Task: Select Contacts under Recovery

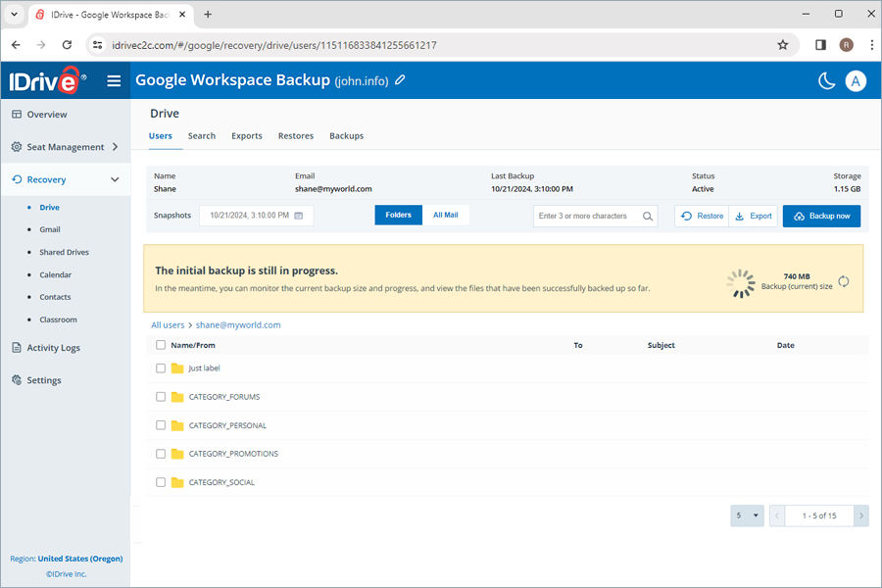Action: pos(55,297)
